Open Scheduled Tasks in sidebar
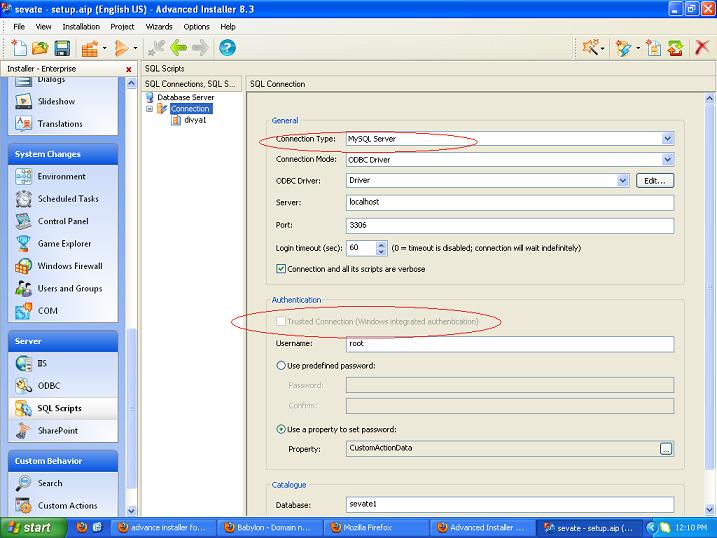 (x=67, y=199)
